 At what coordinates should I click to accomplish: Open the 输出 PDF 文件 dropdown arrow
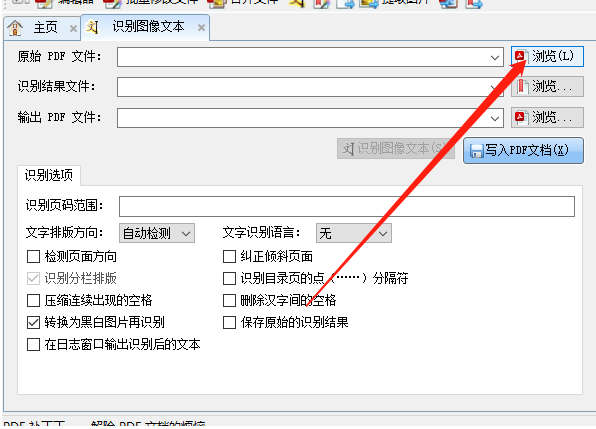(x=495, y=118)
